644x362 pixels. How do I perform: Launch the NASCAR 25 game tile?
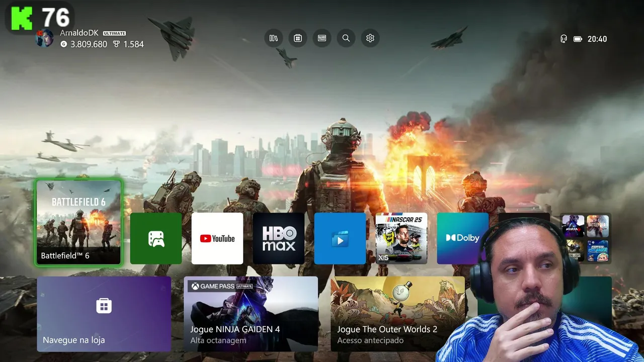[401, 238]
